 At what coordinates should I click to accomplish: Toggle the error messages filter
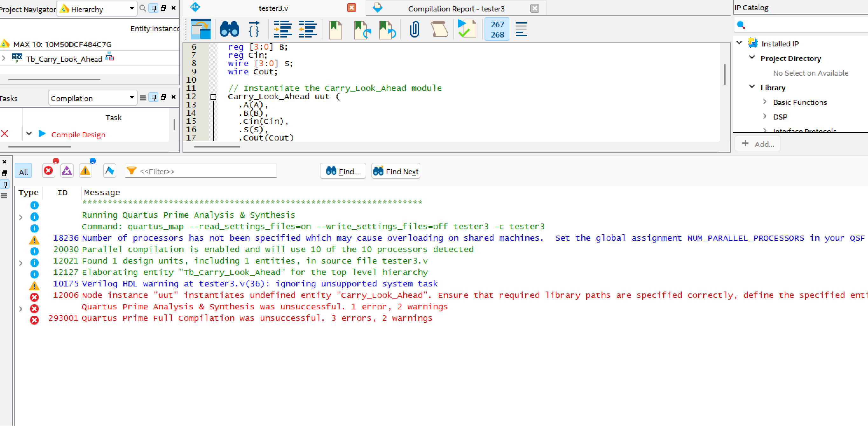pyautogui.click(x=49, y=170)
